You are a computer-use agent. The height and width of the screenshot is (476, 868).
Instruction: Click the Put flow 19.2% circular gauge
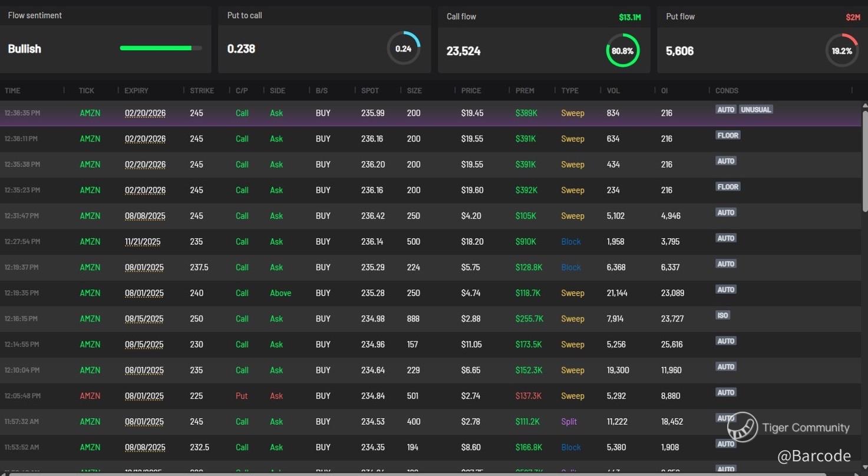click(x=841, y=51)
